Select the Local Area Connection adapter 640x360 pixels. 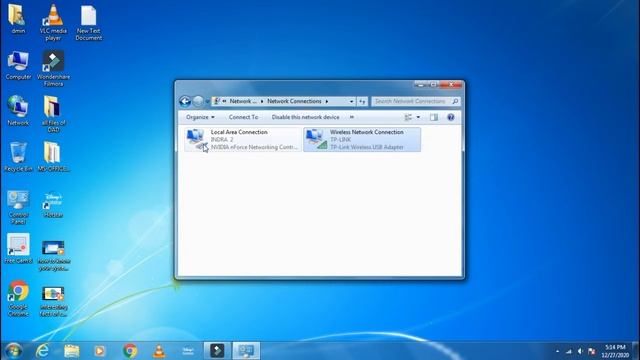click(x=242, y=140)
